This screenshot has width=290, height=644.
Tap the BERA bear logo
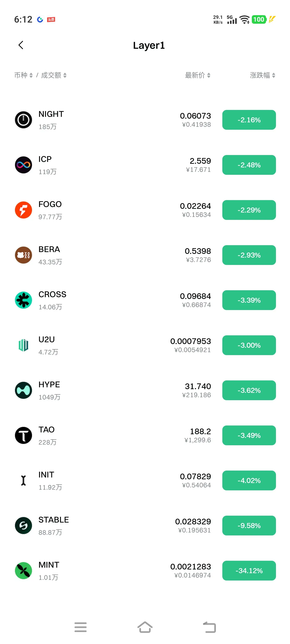coord(23,255)
